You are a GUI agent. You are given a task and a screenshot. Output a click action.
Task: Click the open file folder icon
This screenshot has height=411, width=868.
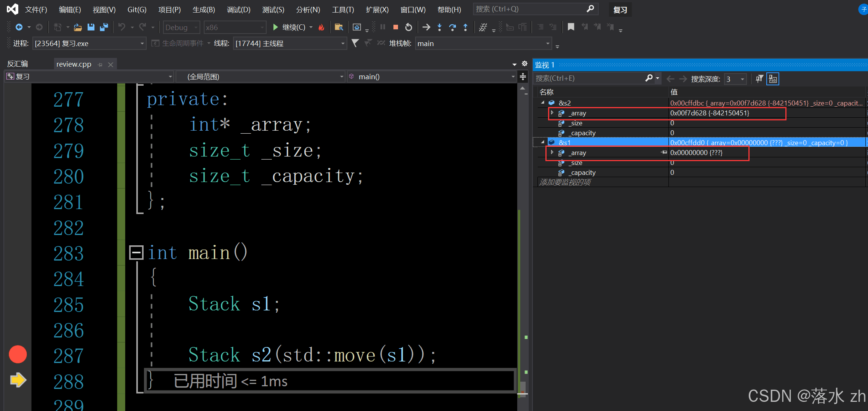tap(78, 27)
